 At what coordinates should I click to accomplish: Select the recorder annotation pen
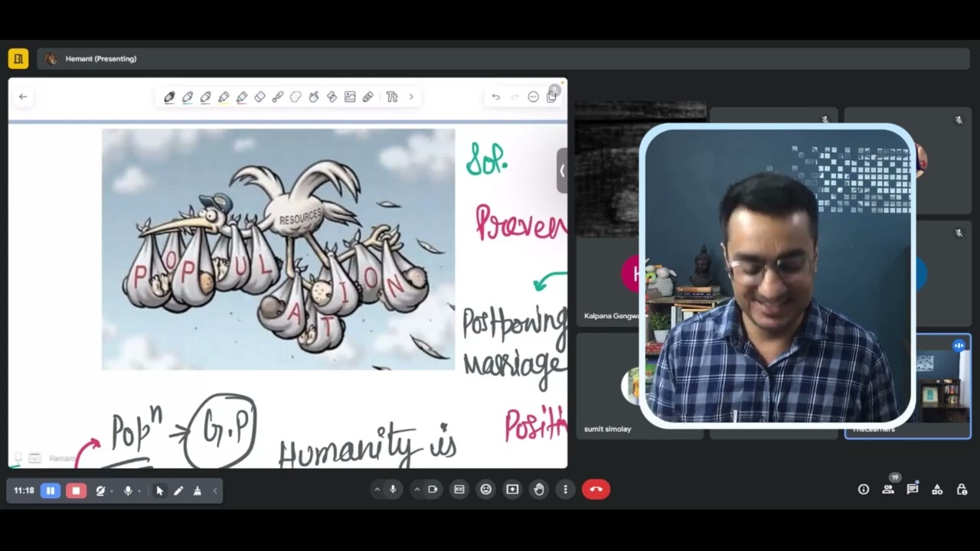coord(178,491)
